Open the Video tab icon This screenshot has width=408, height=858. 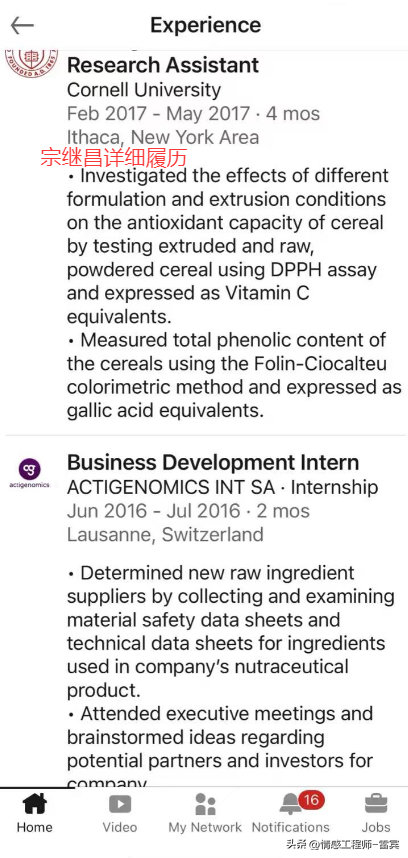tap(120, 805)
